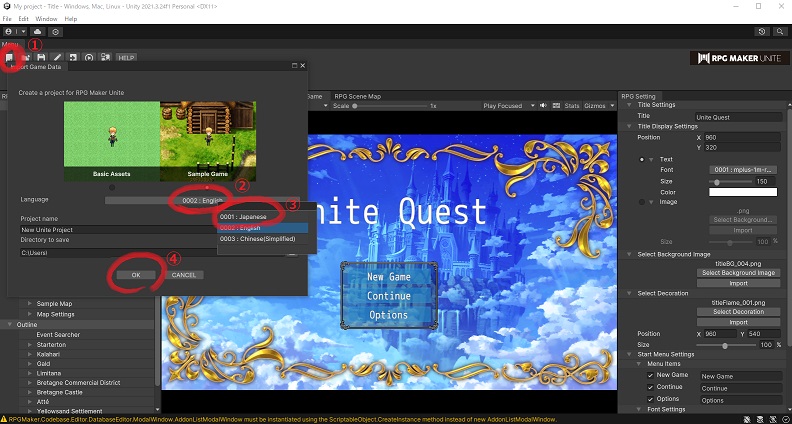Expand the Starterton outline entry
792x424 pixels.
[x=30, y=344]
